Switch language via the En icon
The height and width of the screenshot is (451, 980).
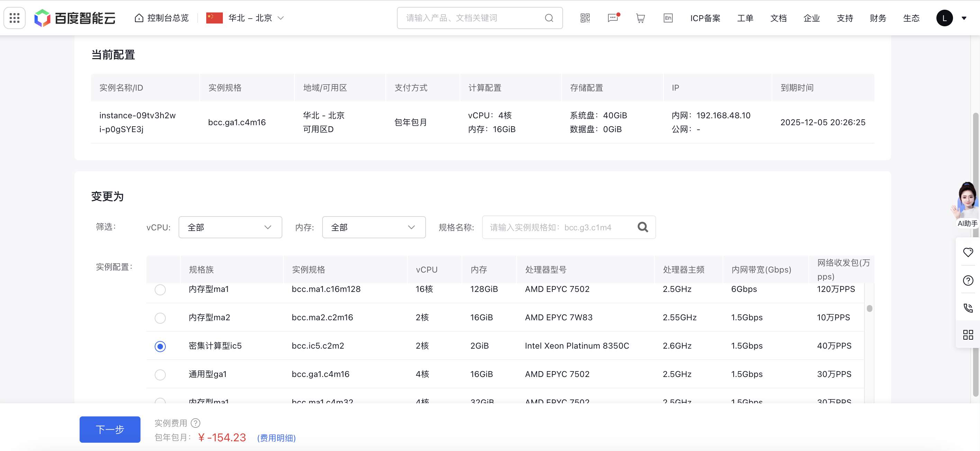pyautogui.click(x=669, y=18)
